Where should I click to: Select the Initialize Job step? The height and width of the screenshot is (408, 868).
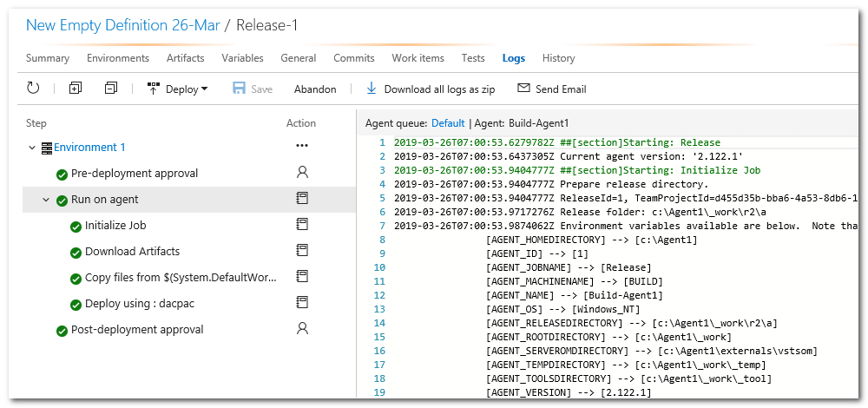click(115, 226)
